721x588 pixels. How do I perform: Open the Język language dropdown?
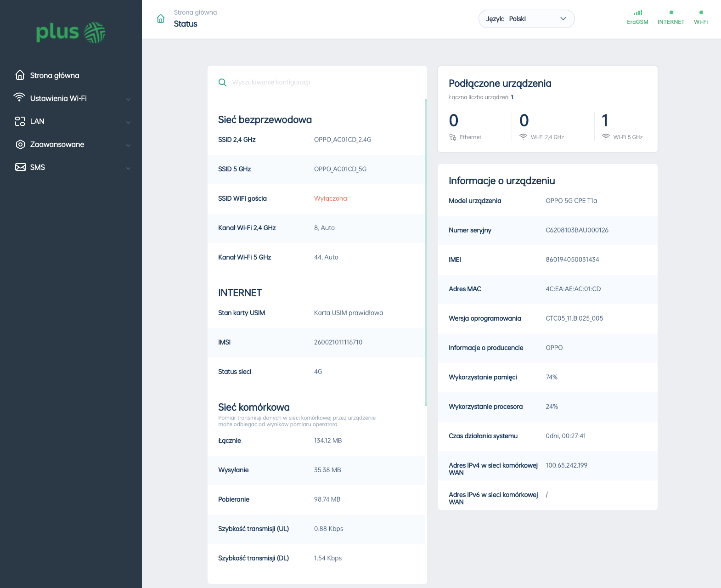(526, 19)
